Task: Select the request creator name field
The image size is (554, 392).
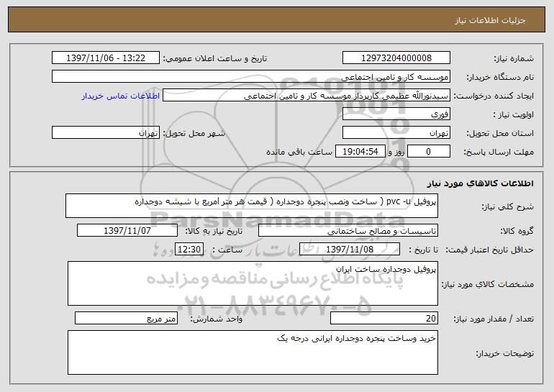Action: point(306,96)
